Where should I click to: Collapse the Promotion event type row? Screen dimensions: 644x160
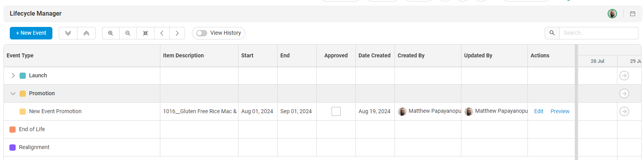13,94
